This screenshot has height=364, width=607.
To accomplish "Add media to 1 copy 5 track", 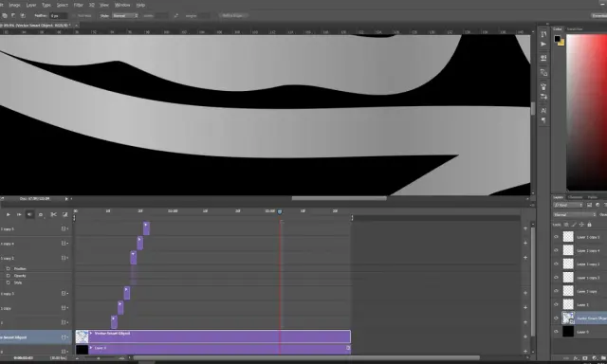I will pos(525,228).
